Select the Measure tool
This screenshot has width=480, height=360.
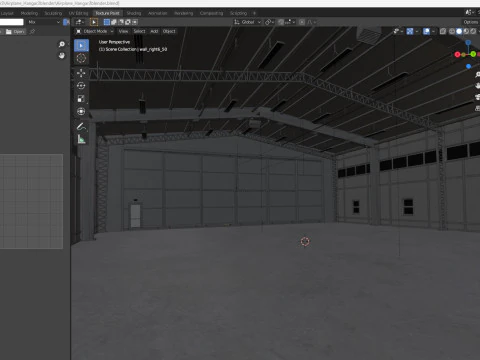[x=81, y=139]
